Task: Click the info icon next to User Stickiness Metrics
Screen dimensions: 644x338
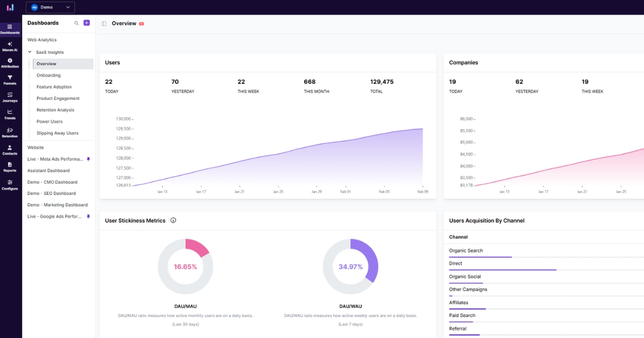Action: [173, 221]
